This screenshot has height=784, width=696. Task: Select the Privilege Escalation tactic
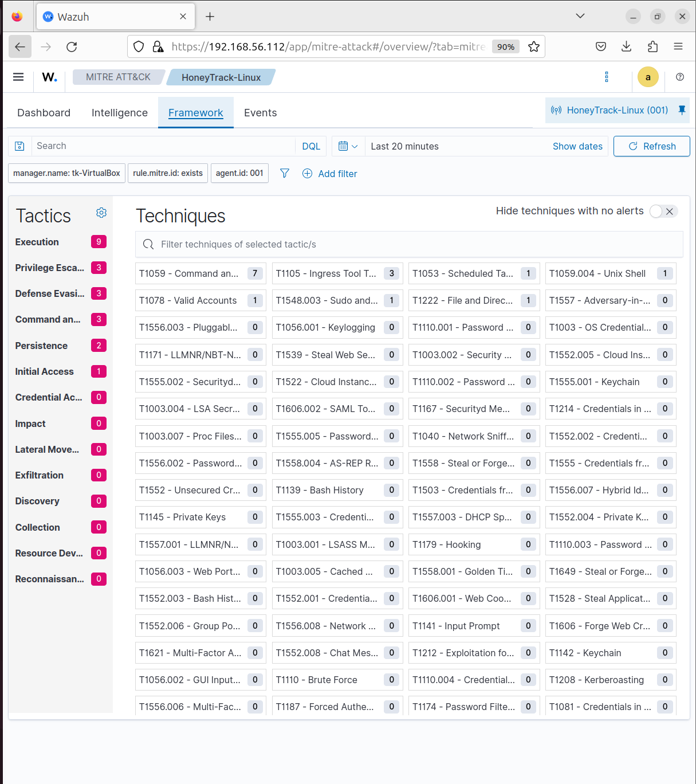tap(61, 268)
